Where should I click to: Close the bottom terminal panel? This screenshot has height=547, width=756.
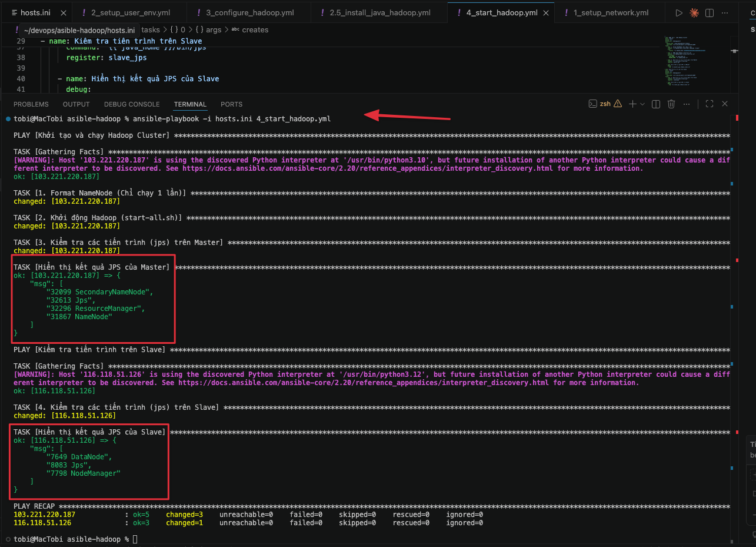click(x=725, y=104)
